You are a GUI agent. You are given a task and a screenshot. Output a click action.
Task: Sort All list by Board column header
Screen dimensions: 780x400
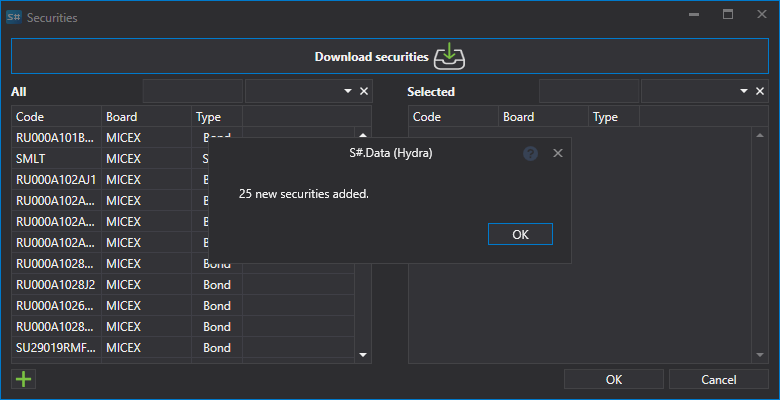(146, 116)
